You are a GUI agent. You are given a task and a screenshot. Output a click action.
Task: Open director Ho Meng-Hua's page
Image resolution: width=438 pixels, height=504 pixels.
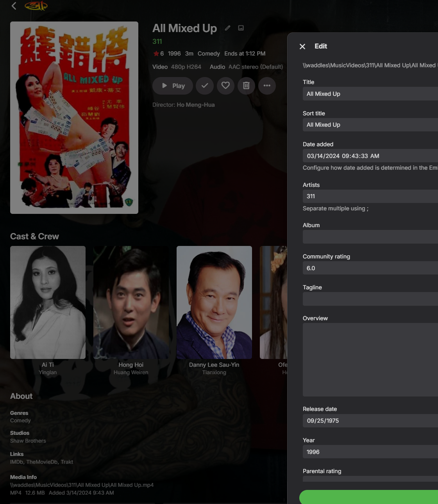click(x=196, y=105)
